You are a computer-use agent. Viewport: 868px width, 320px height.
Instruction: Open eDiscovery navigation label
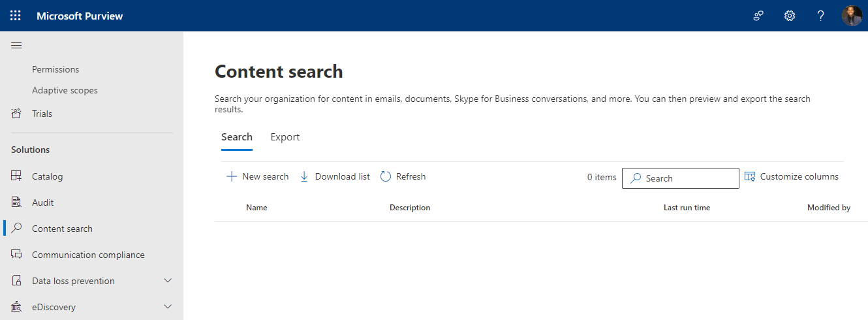coord(54,307)
